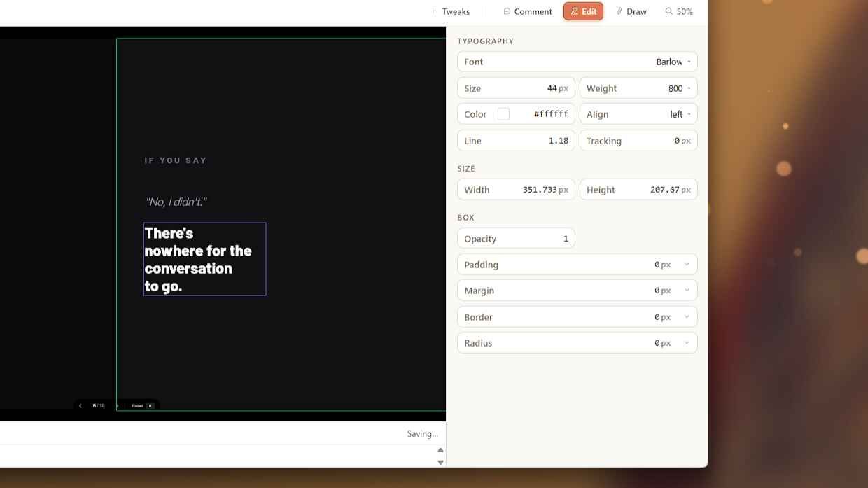
Task: Go to the previous slide arrow
Action: coord(80,405)
